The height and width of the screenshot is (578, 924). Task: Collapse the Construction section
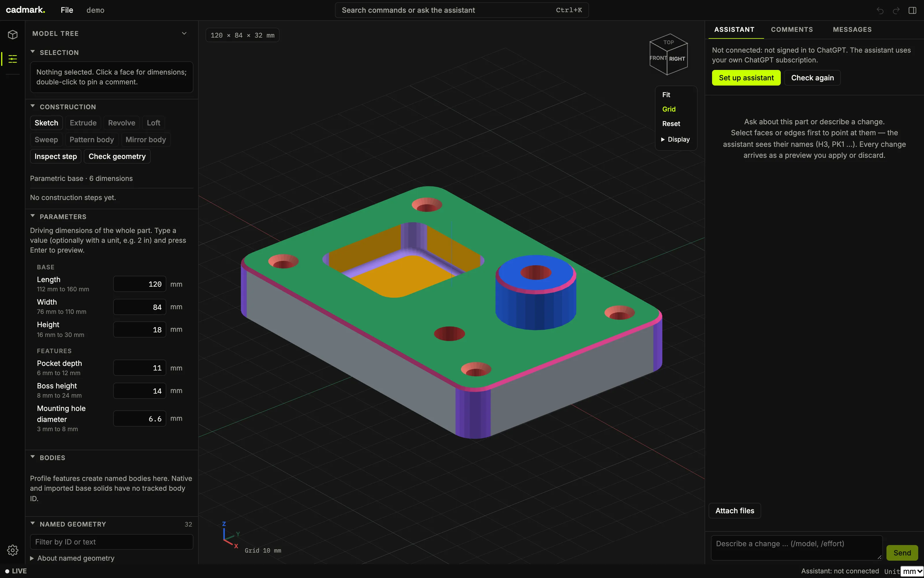point(32,106)
